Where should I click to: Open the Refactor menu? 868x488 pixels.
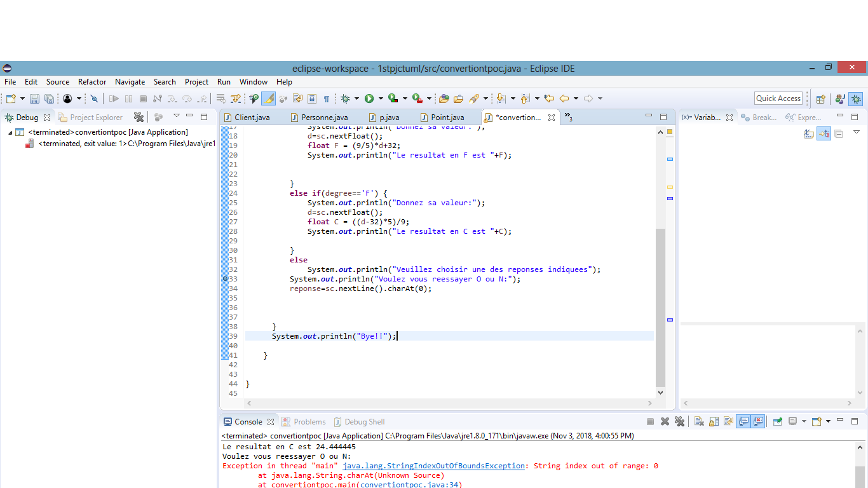coord(92,82)
